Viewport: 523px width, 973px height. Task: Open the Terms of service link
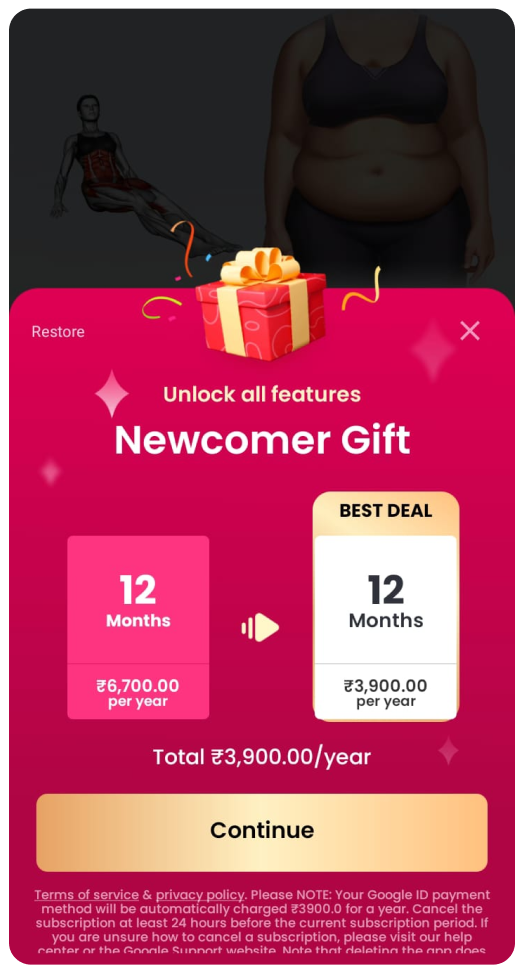(x=86, y=895)
